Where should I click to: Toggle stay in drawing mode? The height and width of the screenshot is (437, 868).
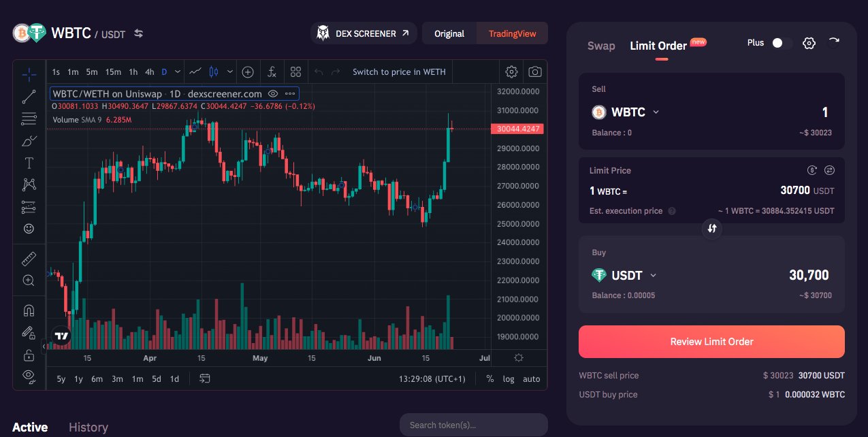[x=29, y=332]
